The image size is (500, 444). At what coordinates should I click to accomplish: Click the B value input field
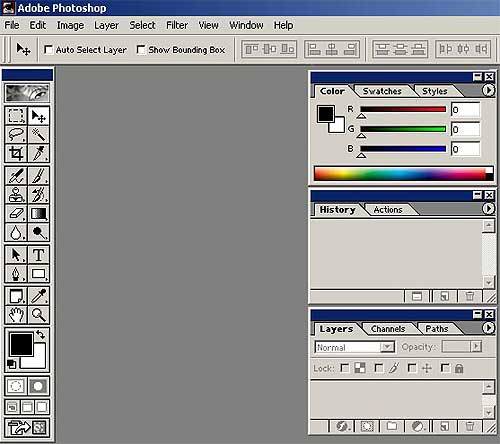(x=466, y=149)
